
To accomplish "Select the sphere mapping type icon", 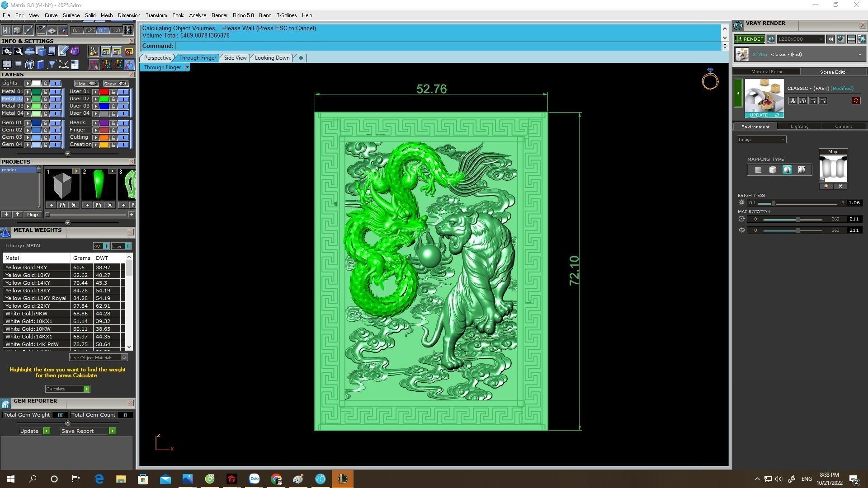I will 787,170.
